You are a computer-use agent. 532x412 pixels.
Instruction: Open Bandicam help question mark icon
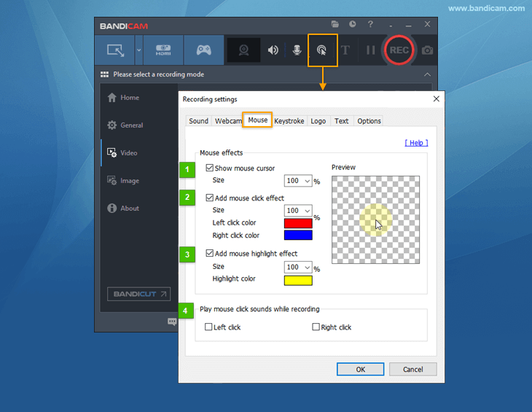[x=370, y=24]
